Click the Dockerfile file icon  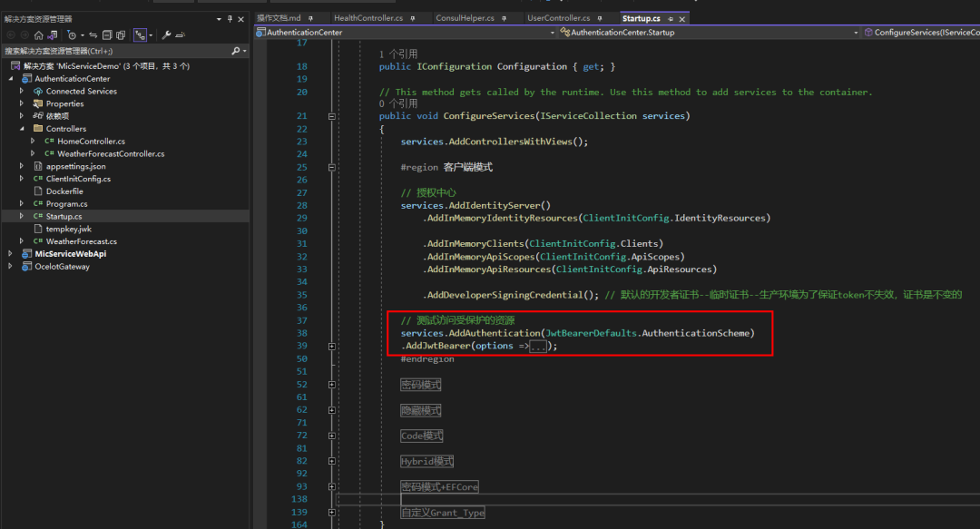(x=38, y=191)
